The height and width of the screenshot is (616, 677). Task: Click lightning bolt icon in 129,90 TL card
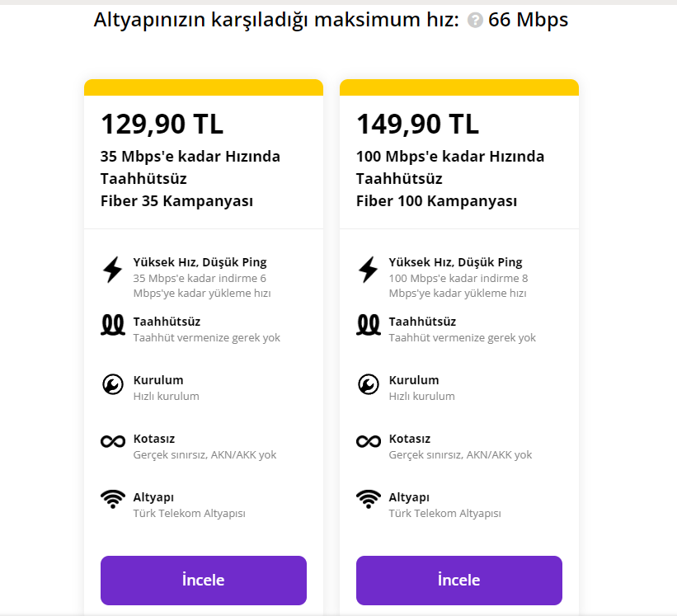(112, 269)
